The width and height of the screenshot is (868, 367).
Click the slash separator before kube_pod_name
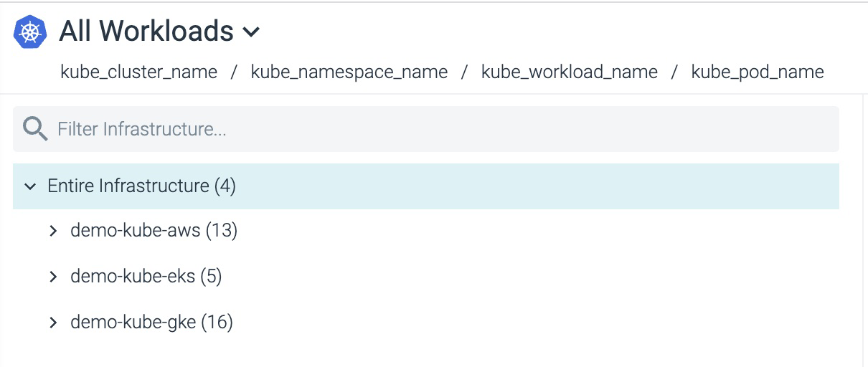[675, 72]
